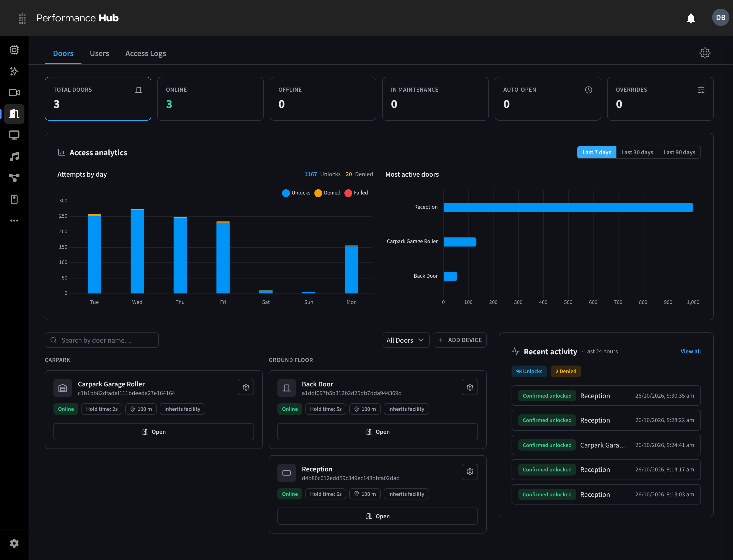Open the DB user avatar menu
Screen dimensions: 733x560
720,17
